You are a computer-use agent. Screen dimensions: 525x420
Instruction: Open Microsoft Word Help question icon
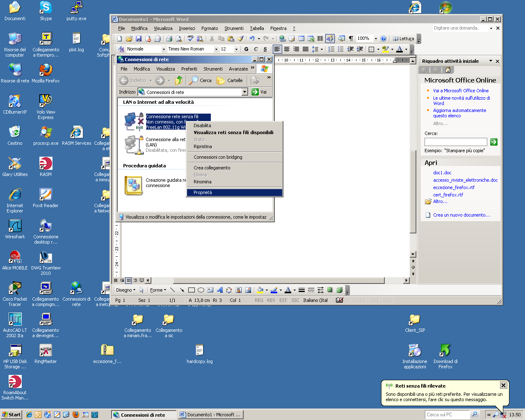[383, 39]
